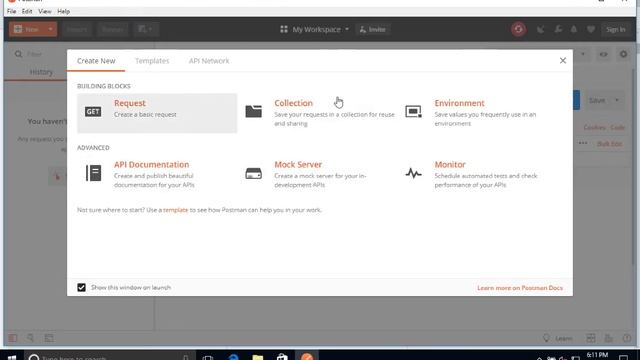Click the Code link
The height and width of the screenshot is (360, 640).
[x=618, y=127]
